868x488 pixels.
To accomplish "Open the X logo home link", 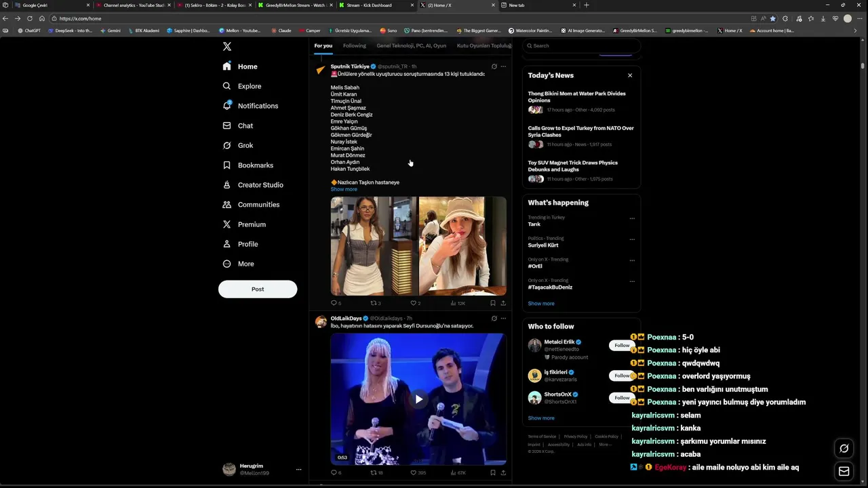I will [227, 46].
